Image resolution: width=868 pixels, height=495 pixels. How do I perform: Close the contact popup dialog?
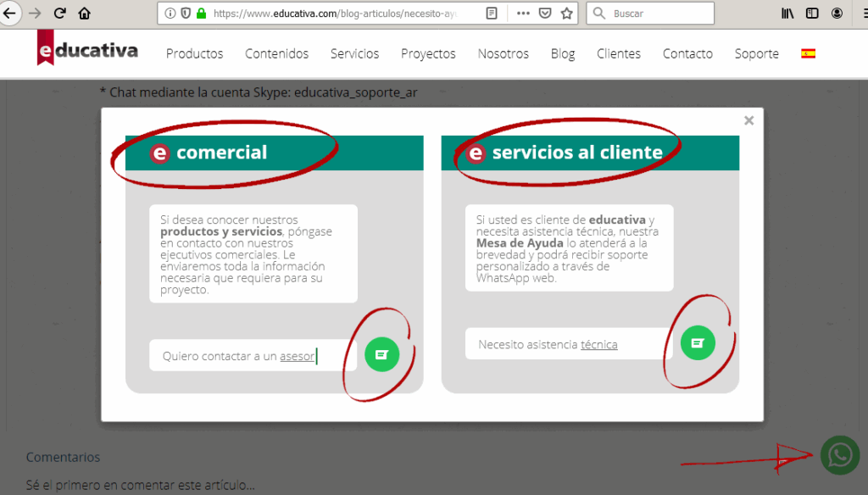[x=748, y=120]
